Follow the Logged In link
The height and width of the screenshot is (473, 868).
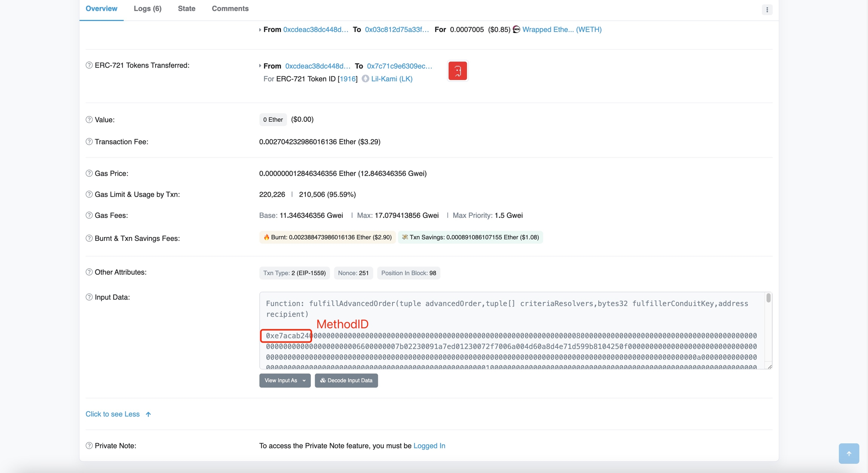[x=429, y=445]
